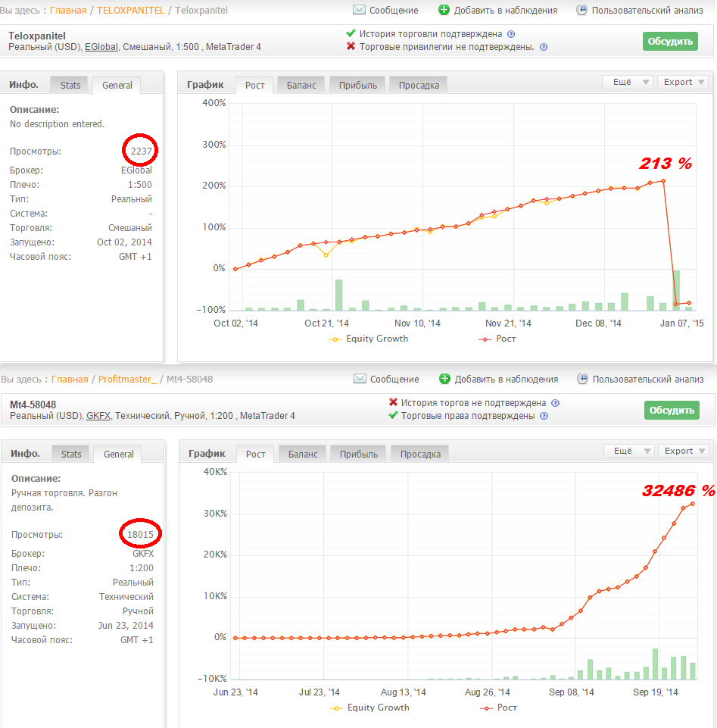Viewport: 717px width, 728px height.
Task: Open 'Баланс' tab on Mt4-58048 chart
Action: [x=303, y=454]
